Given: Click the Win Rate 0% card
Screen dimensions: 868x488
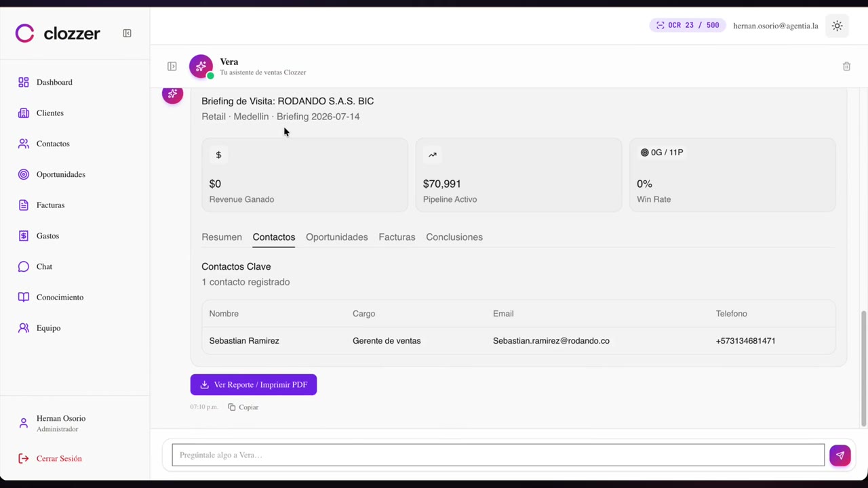Looking at the screenshot, I should click(732, 175).
